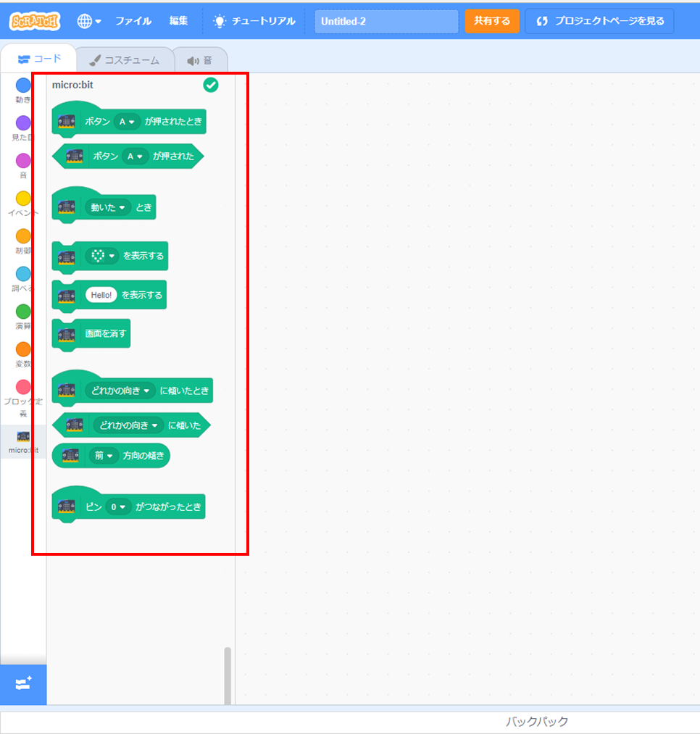Select the 制御 control category

pyautogui.click(x=23, y=241)
